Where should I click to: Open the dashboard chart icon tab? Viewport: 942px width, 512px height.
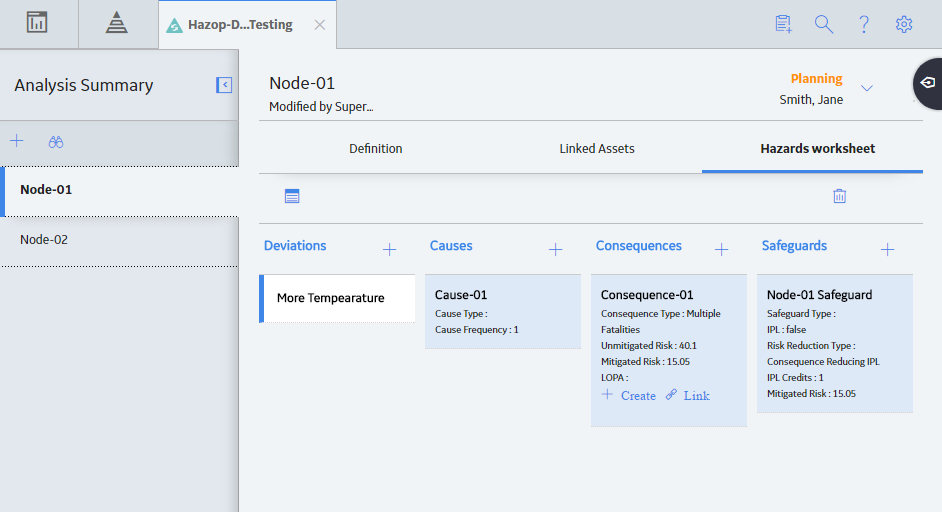tap(37, 23)
